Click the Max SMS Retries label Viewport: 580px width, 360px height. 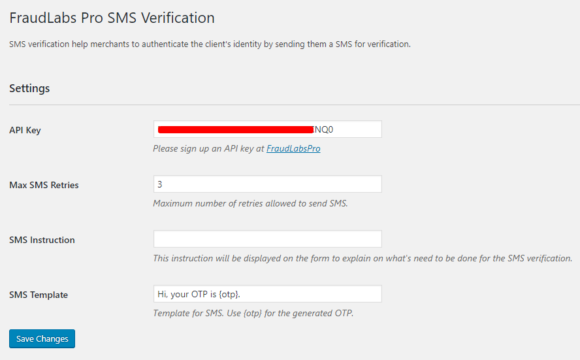click(x=44, y=185)
